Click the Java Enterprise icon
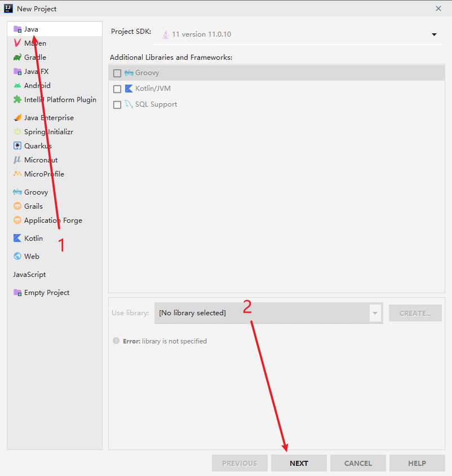452x476 pixels. pyautogui.click(x=17, y=117)
